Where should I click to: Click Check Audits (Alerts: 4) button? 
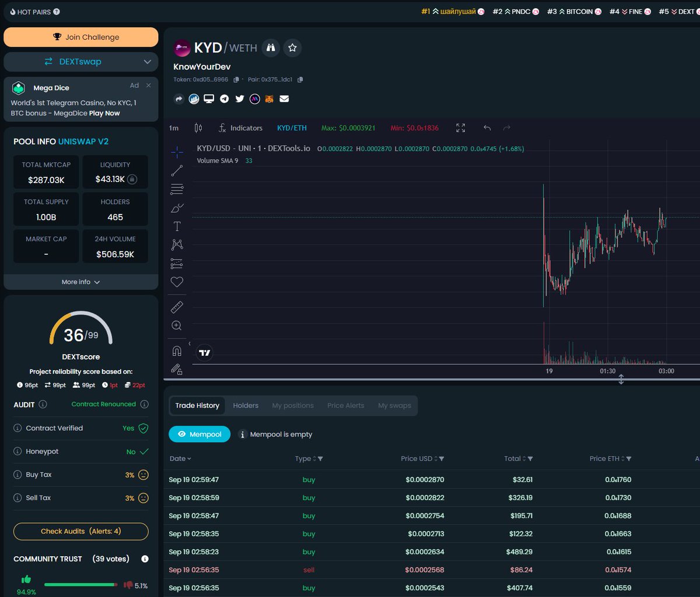tap(80, 531)
